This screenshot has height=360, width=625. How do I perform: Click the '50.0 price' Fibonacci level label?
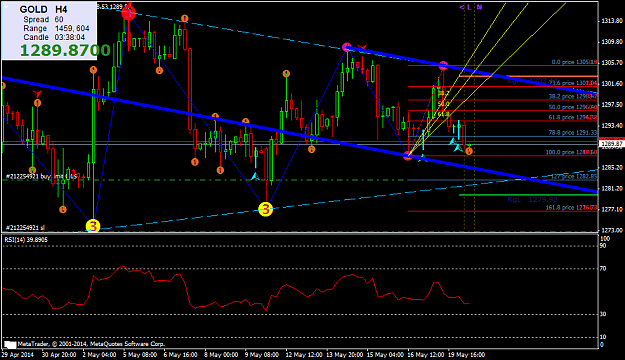[x=573, y=107]
